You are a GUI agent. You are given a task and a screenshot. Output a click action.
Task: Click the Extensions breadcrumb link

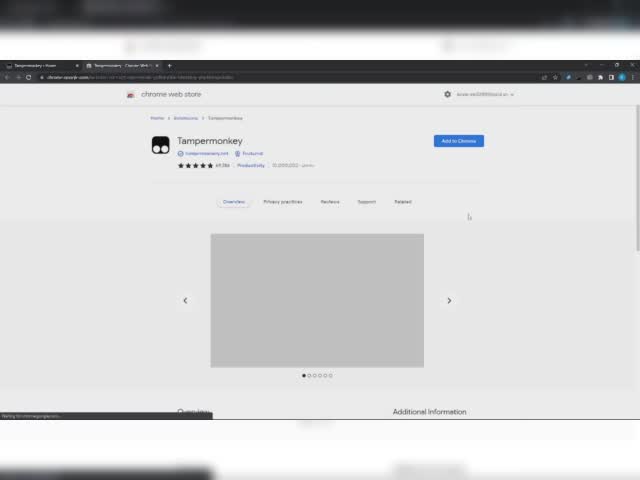186,118
